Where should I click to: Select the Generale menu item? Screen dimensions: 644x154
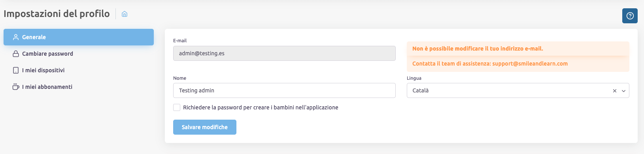[x=79, y=37]
